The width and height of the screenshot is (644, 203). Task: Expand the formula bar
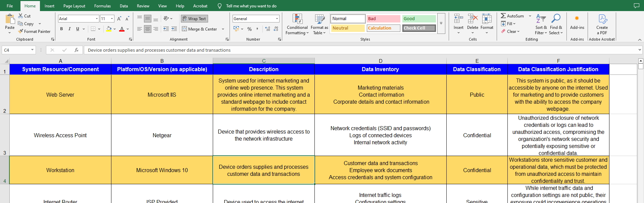(640, 50)
